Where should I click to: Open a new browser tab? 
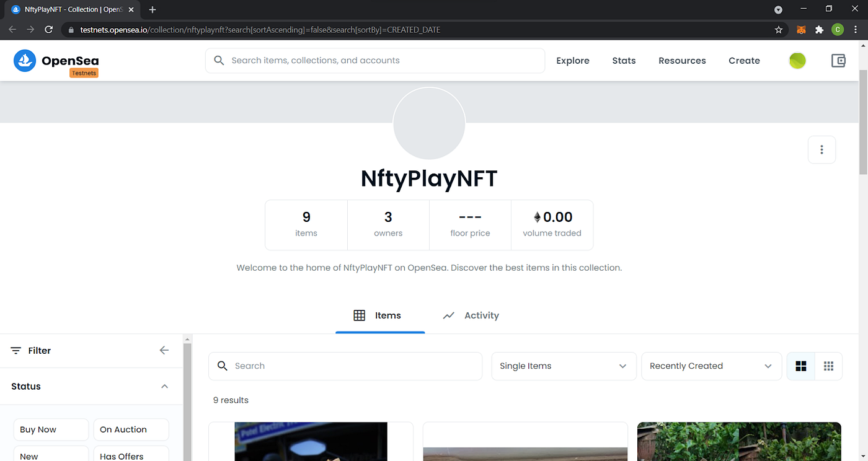tap(153, 9)
